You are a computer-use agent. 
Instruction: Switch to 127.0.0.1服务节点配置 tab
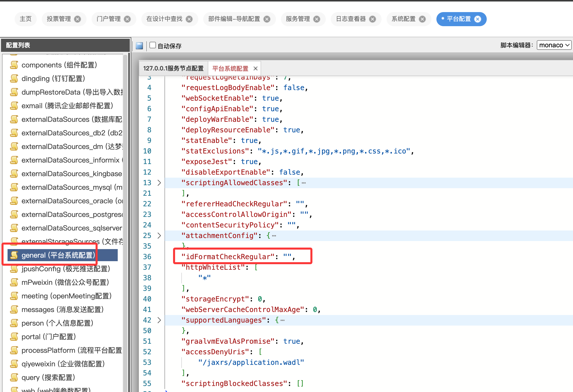[x=173, y=68]
